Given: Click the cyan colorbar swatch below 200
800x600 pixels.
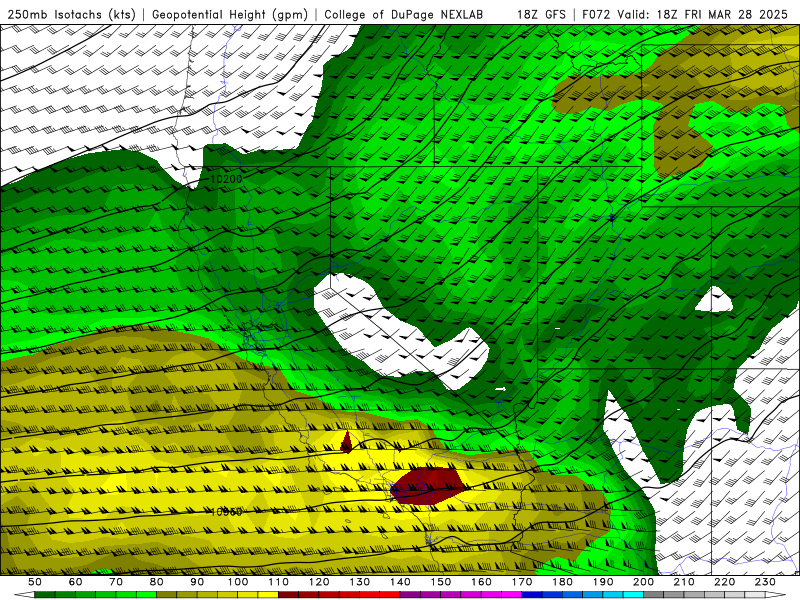Looking at the screenshot, I should [x=633, y=595].
